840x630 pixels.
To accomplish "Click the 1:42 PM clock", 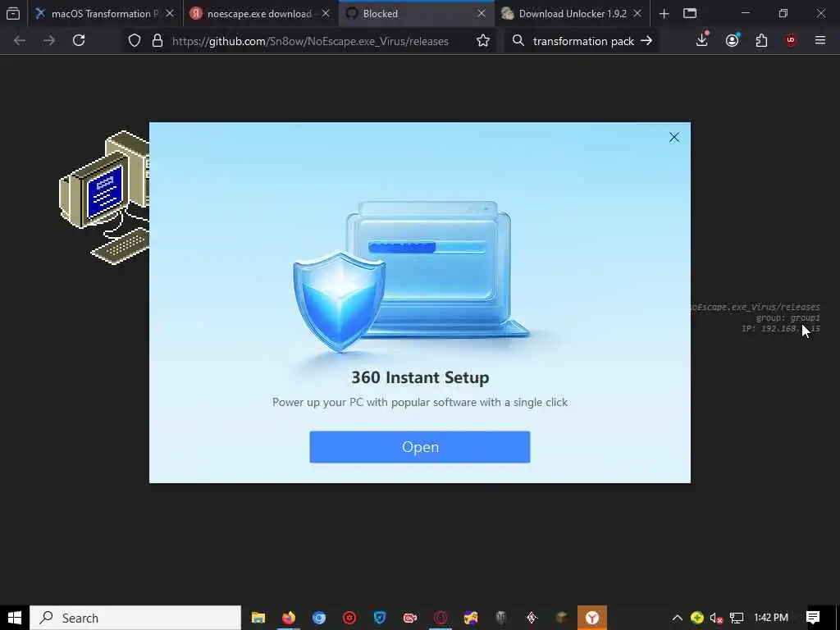I will 771,618.
